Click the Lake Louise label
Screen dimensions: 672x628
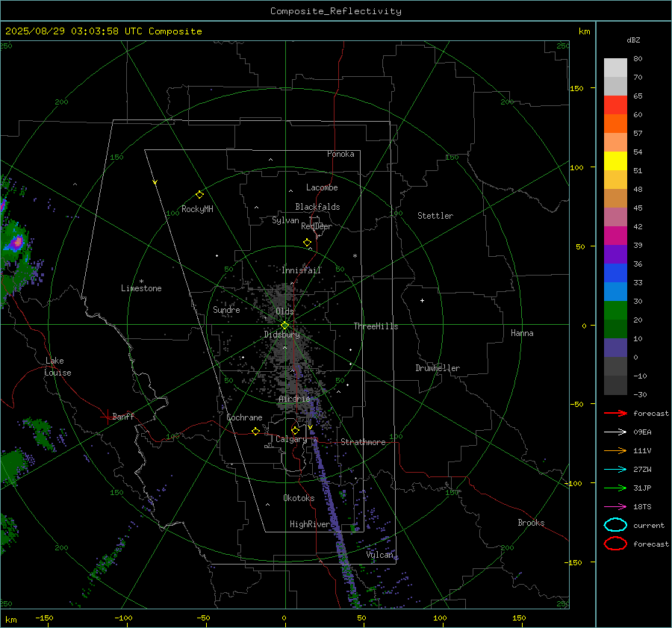tap(57, 367)
